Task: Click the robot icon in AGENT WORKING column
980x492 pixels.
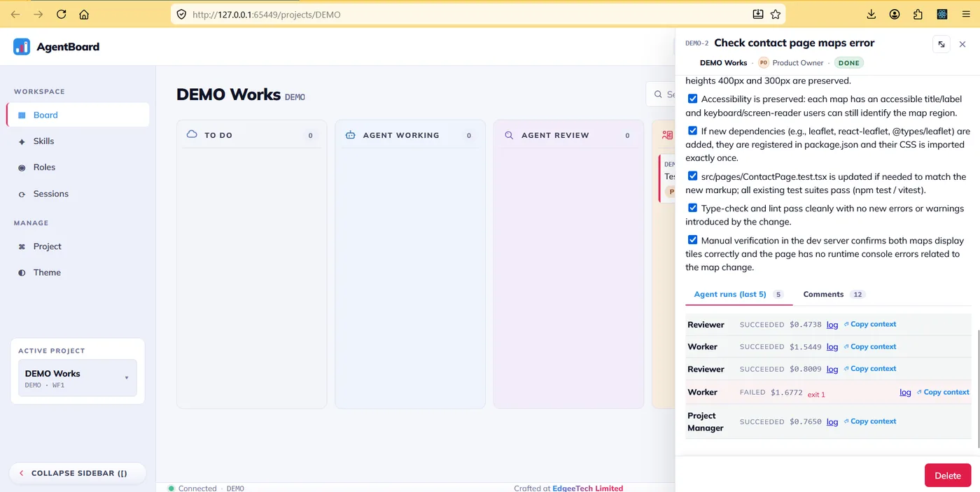Action: pyautogui.click(x=350, y=135)
